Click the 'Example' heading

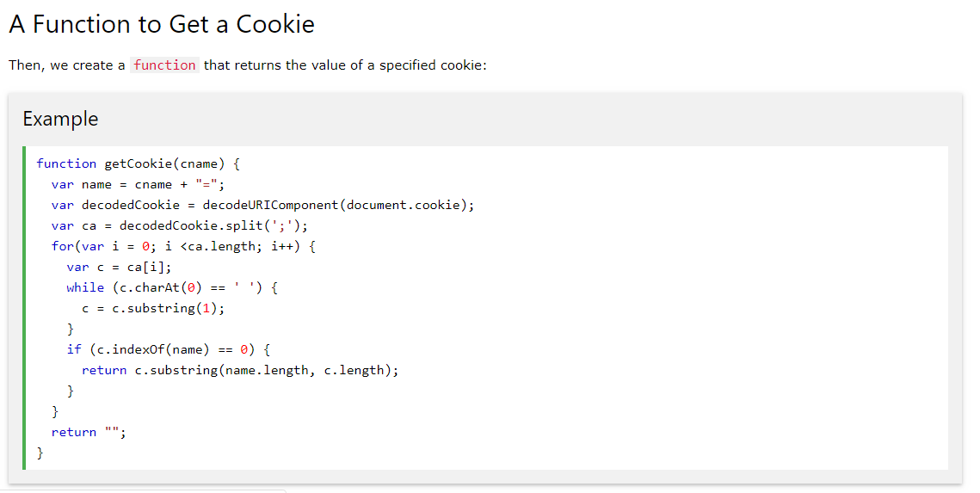60,119
